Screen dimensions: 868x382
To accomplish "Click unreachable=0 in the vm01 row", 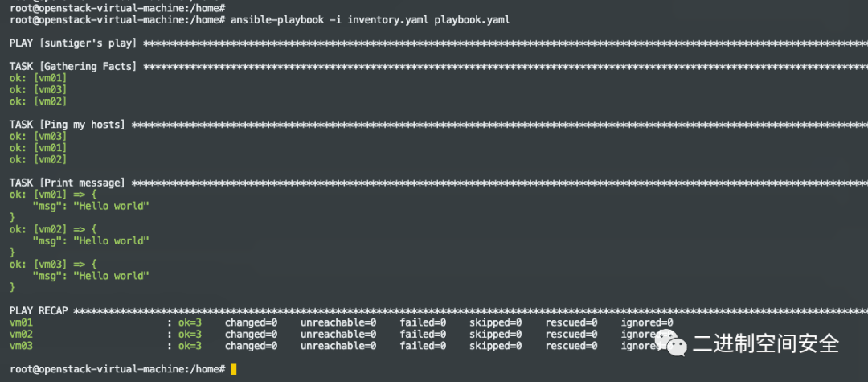I will tap(338, 322).
